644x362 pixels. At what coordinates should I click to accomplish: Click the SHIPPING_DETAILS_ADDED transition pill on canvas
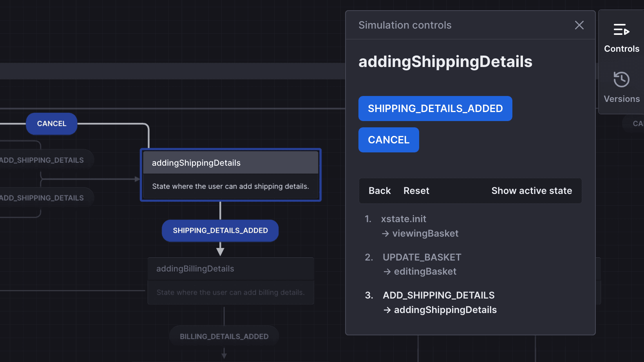pos(220,230)
